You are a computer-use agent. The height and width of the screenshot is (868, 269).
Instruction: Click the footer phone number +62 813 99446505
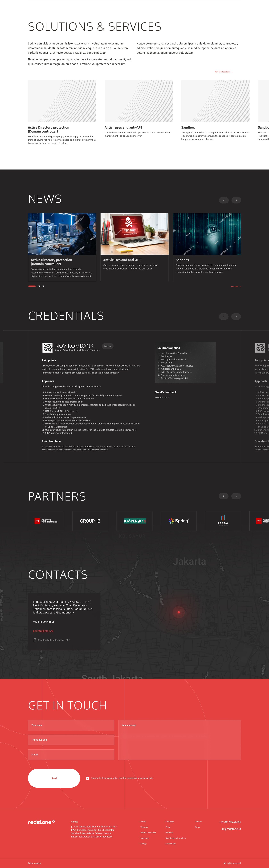pos(230,822)
